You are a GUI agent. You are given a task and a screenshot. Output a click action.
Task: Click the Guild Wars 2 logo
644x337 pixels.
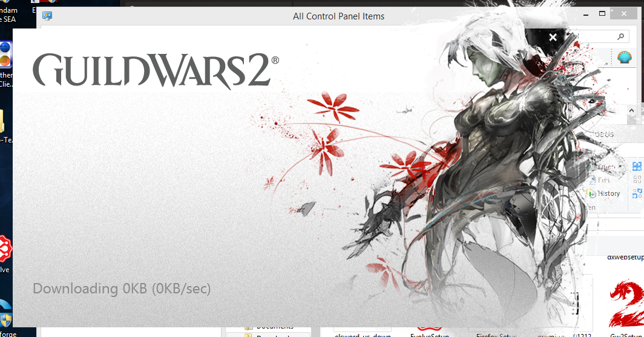156,70
